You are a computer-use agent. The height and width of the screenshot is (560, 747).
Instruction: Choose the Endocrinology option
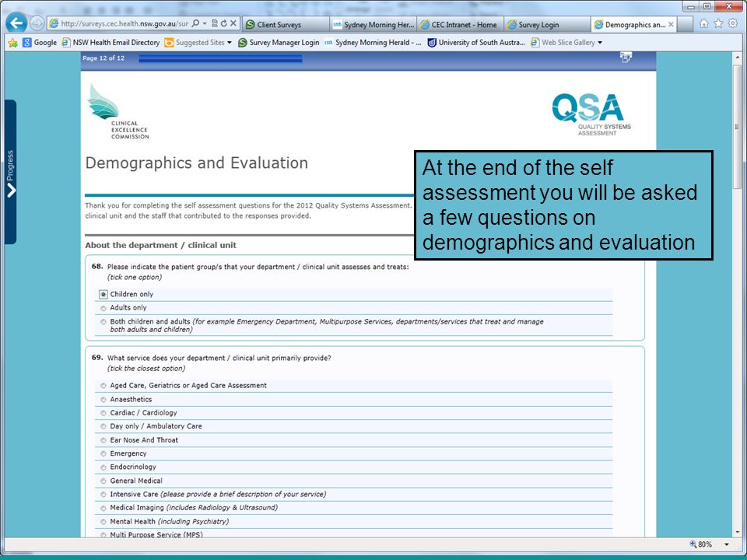point(103,467)
